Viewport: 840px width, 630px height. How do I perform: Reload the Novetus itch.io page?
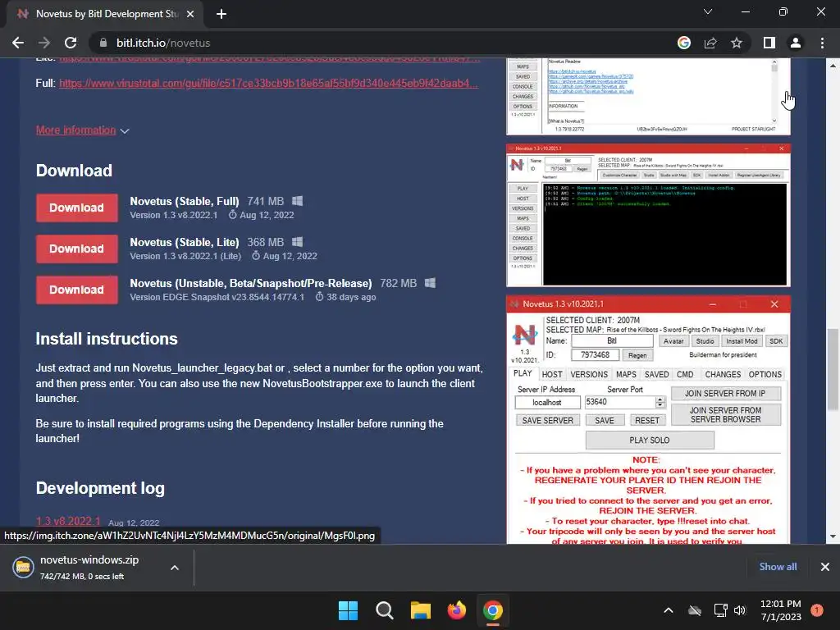pyautogui.click(x=71, y=43)
